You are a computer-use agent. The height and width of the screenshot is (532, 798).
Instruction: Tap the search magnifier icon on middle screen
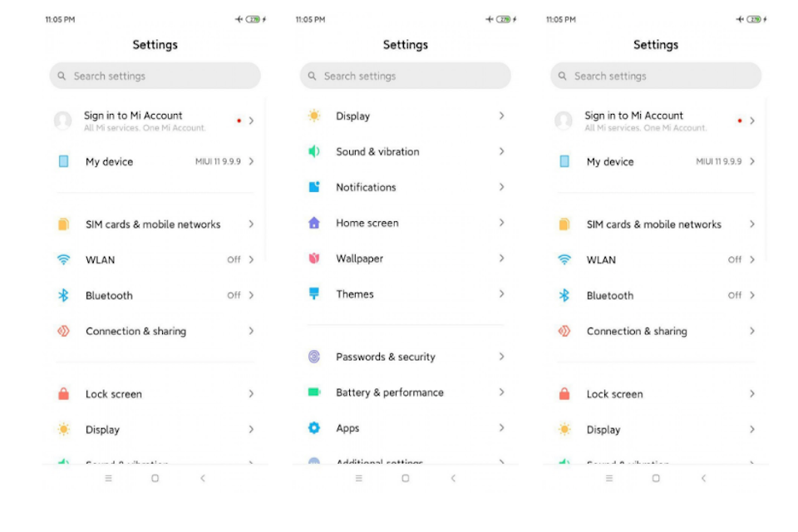point(312,76)
